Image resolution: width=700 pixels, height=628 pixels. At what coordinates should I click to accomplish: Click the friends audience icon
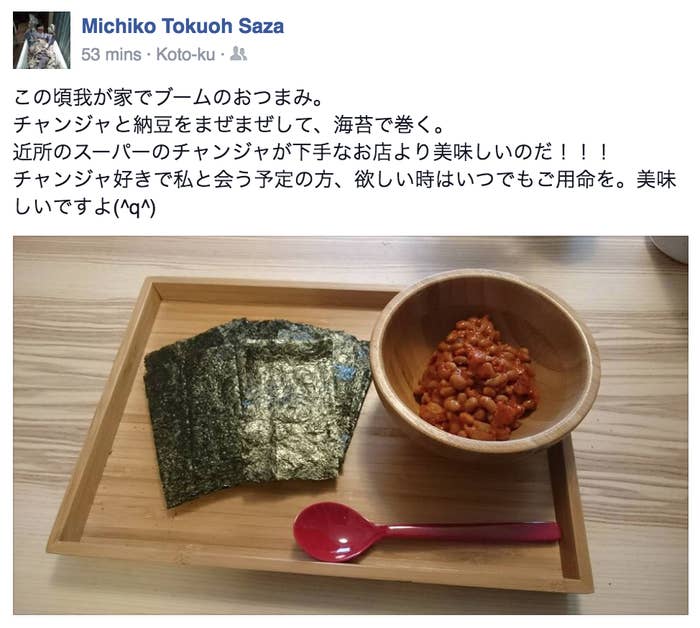(238, 54)
